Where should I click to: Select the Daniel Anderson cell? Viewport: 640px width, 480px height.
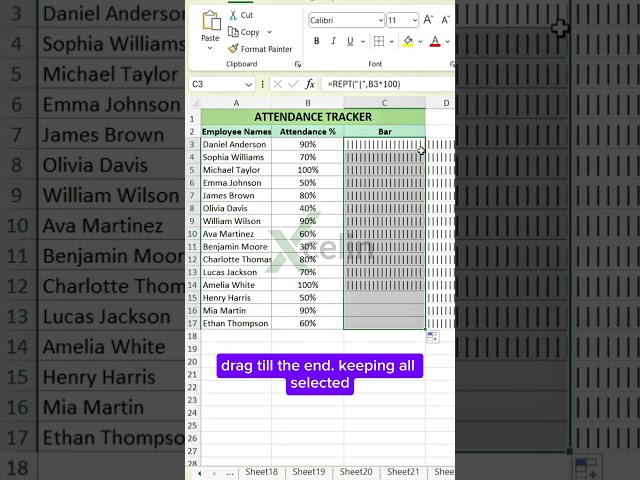pos(236,144)
